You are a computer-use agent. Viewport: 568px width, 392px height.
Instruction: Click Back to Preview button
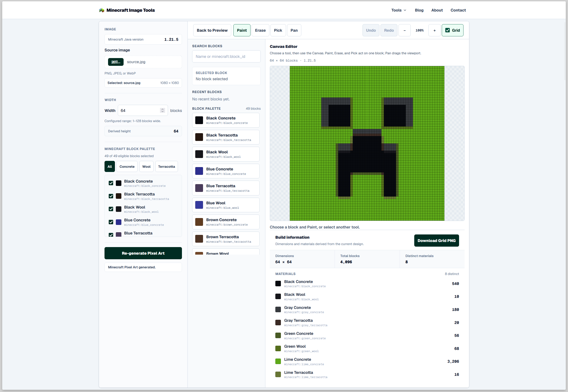[x=212, y=30]
